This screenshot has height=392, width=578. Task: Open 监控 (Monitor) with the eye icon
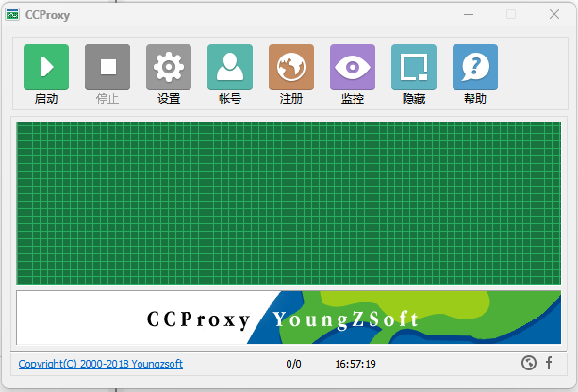(353, 68)
